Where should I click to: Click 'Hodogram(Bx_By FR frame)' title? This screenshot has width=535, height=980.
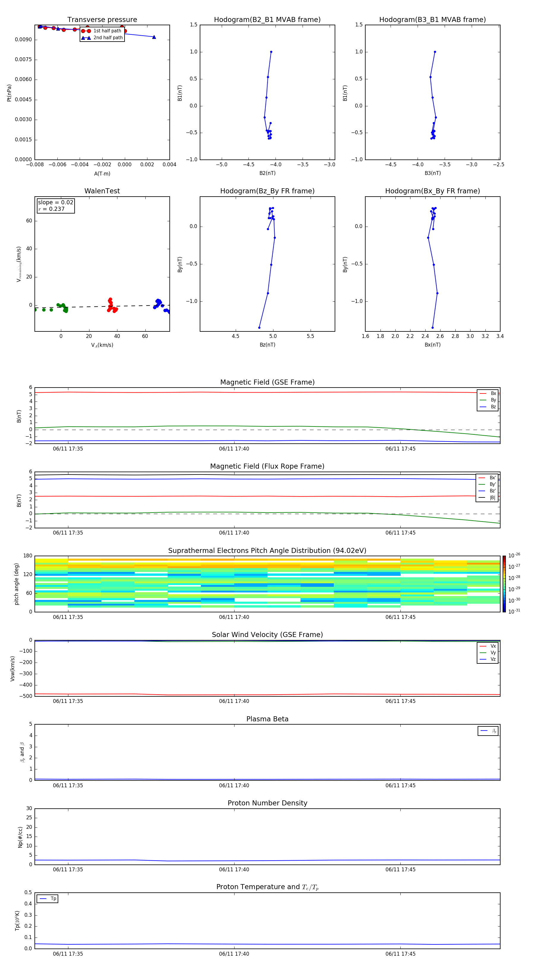coord(432,191)
